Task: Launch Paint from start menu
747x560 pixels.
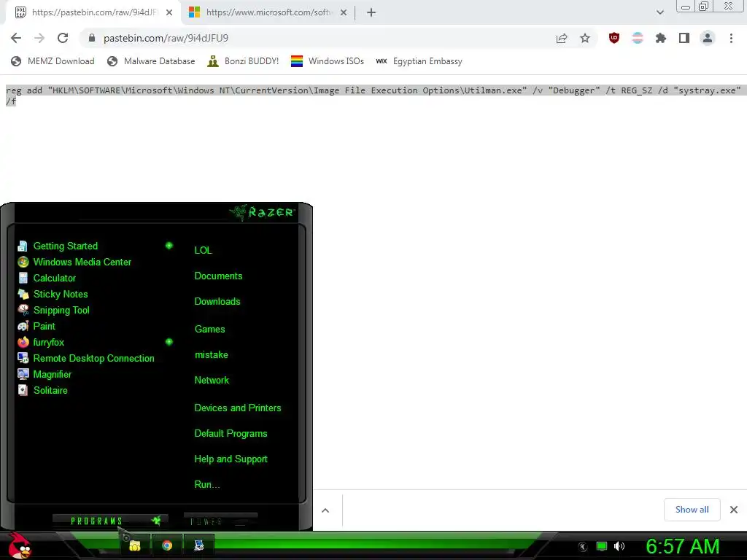Action: [44, 326]
